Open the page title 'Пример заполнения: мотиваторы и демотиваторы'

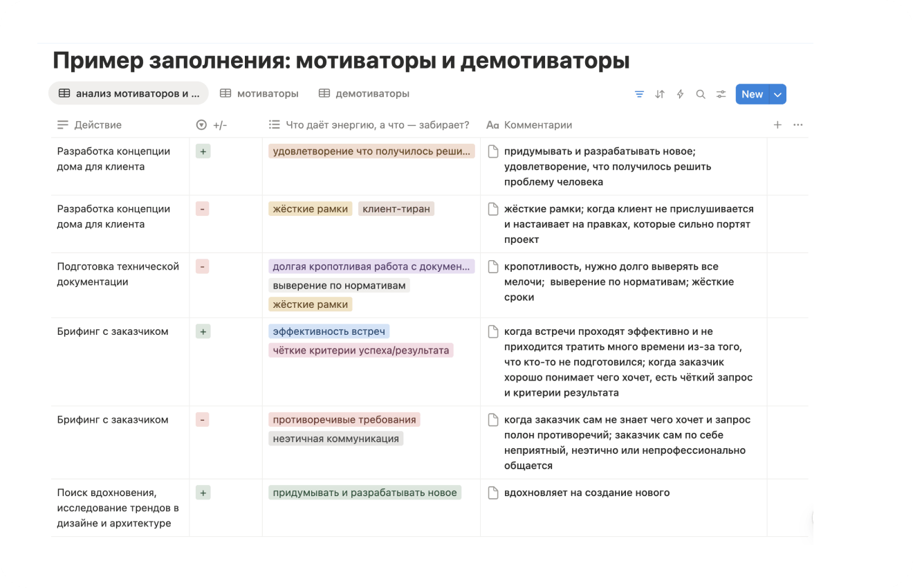341,61
